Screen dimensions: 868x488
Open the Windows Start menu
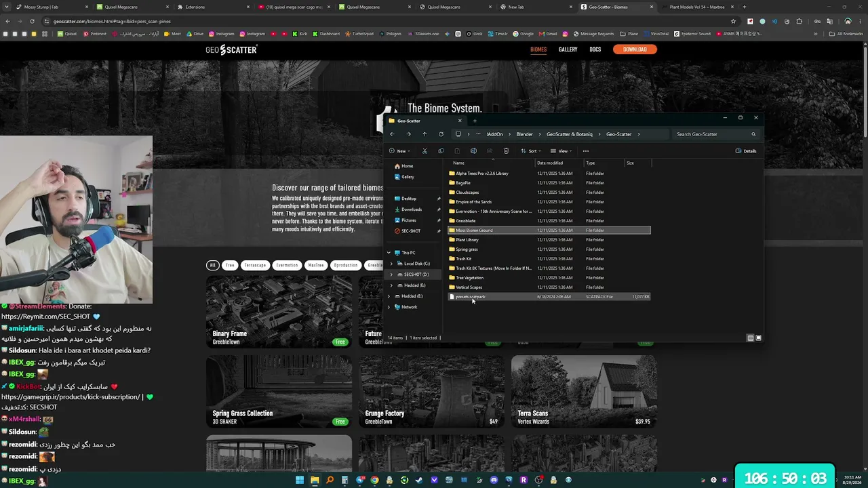[300, 480]
